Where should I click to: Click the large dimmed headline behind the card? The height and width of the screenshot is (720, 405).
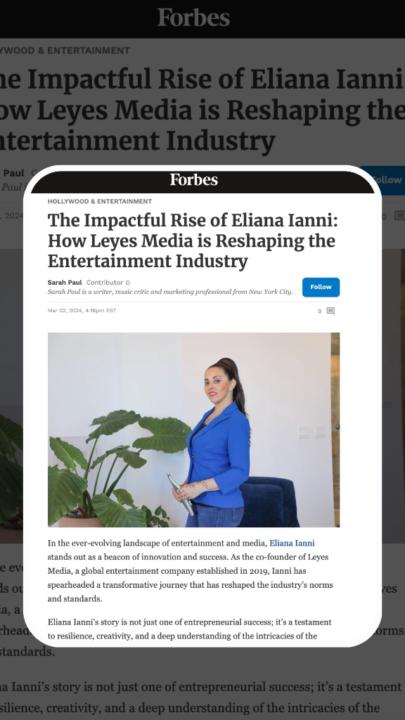pos(202,110)
